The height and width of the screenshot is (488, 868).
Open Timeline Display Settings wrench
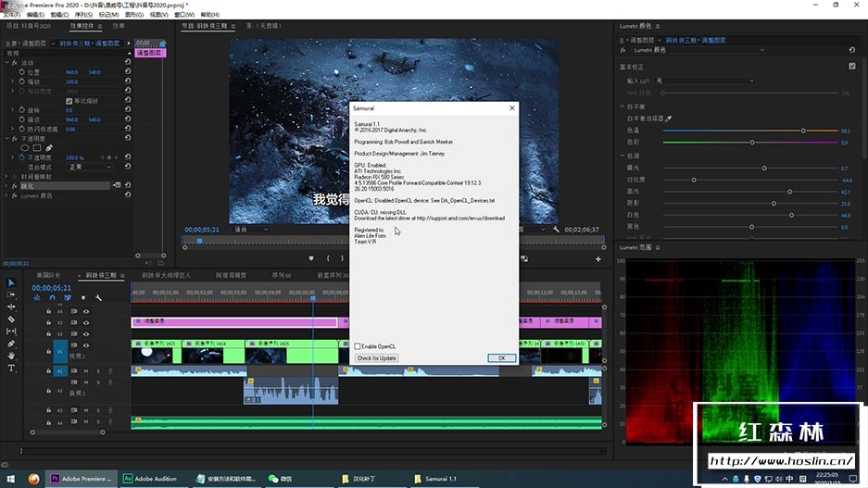pyautogui.click(x=98, y=297)
